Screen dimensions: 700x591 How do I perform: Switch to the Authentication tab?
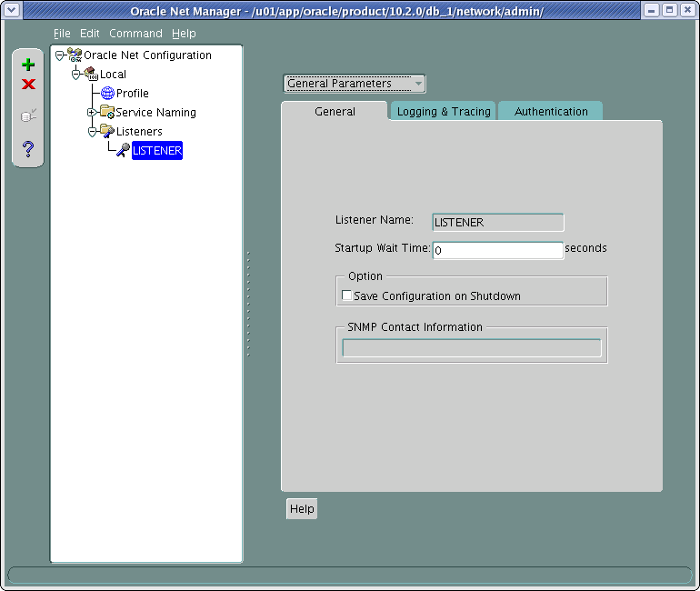coord(551,111)
